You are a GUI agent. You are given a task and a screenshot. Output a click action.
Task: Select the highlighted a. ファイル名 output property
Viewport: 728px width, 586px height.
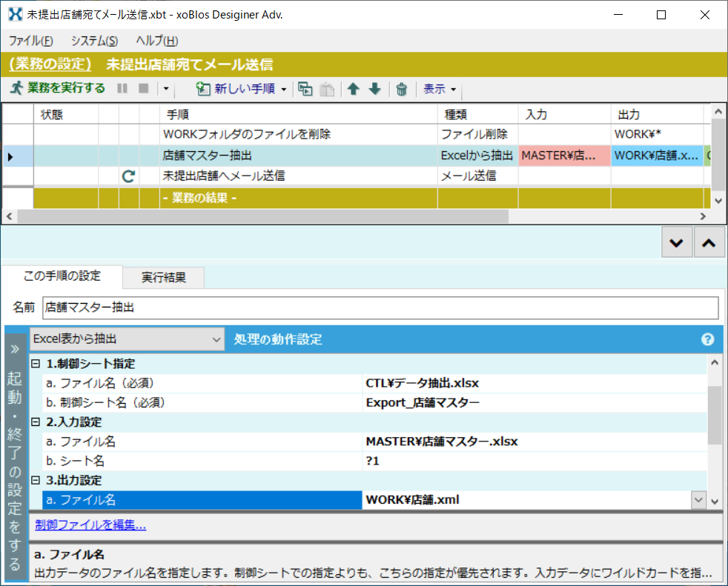tap(202, 500)
